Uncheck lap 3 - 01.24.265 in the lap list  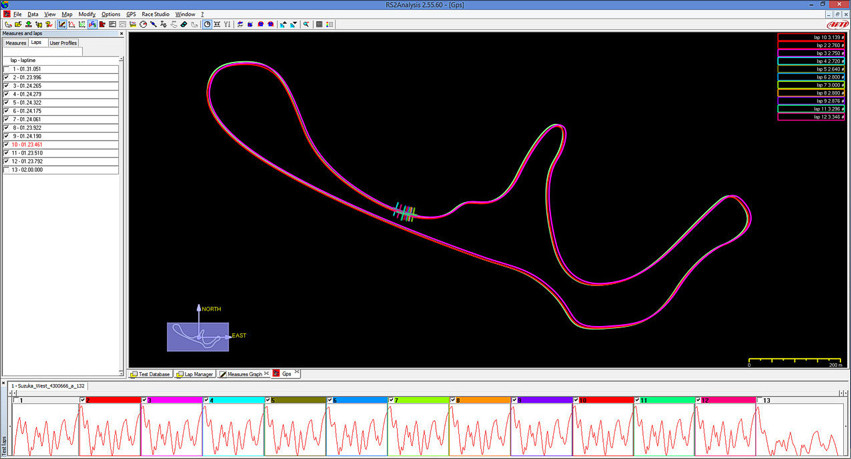7,86
